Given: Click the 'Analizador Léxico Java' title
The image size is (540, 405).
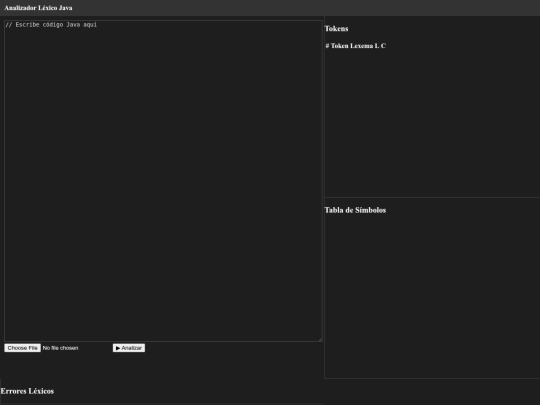Looking at the screenshot, I should point(38,8).
